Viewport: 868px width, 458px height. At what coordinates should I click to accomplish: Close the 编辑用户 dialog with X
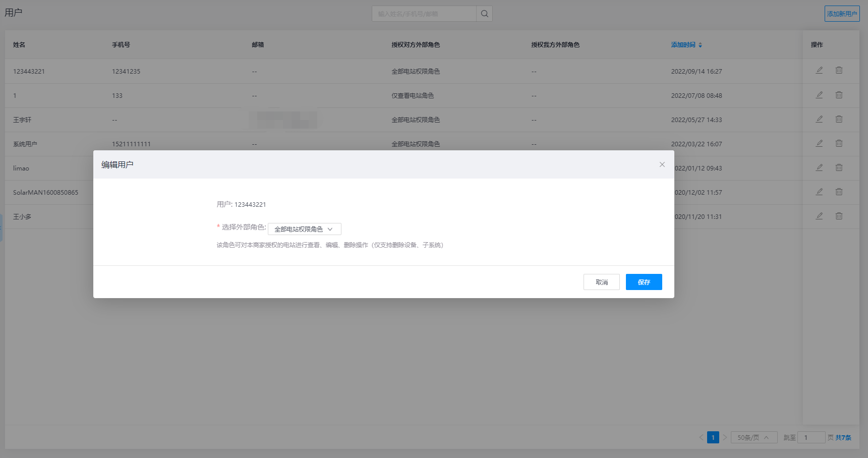point(662,164)
